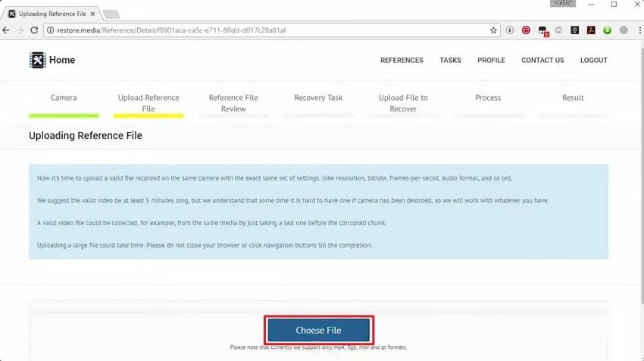Open the Reference File Review step
644x361 pixels.
pyautogui.click(x=233, y=103)
